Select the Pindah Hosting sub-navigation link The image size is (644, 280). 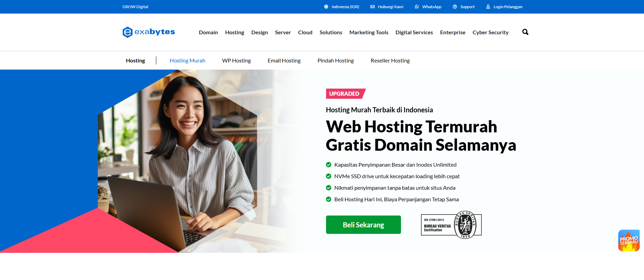336,60
